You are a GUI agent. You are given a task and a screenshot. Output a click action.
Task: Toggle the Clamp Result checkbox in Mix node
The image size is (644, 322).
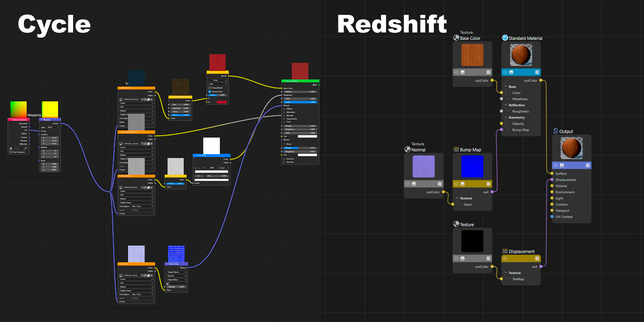click(x=210, y=88)
